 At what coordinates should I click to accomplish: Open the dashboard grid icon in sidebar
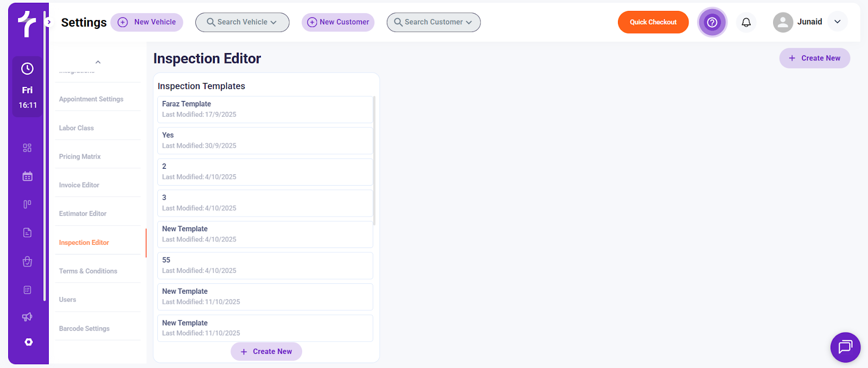(x=27, y=148)
